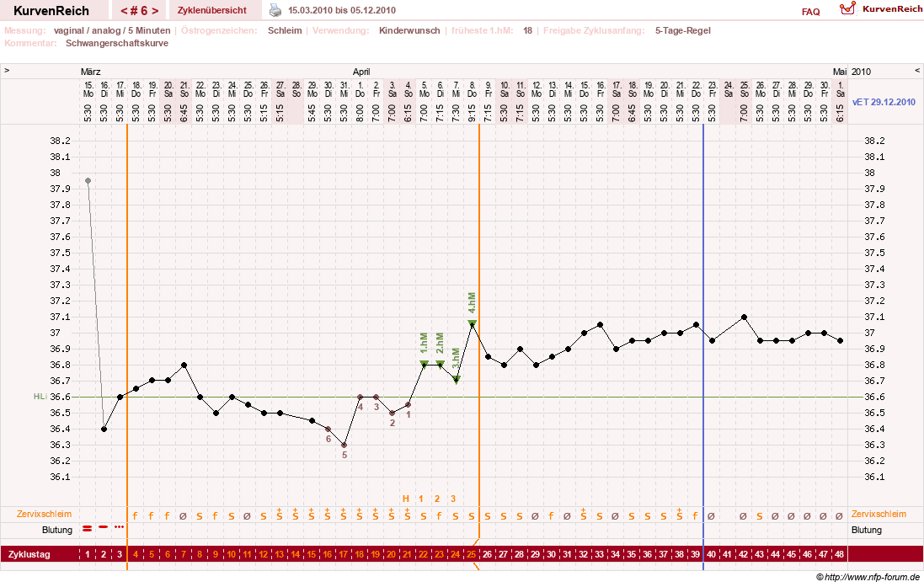Click the printer icon beside the date range
This screenshot has height=587, width=924.
(275, 10)
